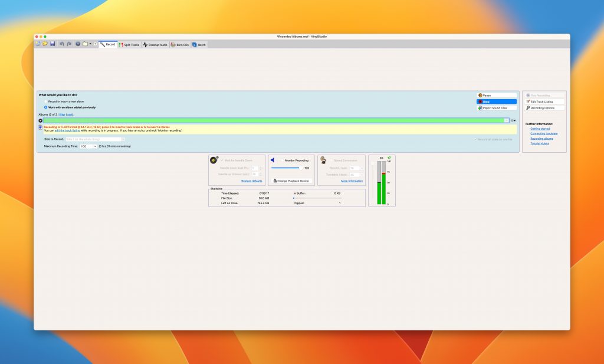Stop the recording

click(497, 101)
